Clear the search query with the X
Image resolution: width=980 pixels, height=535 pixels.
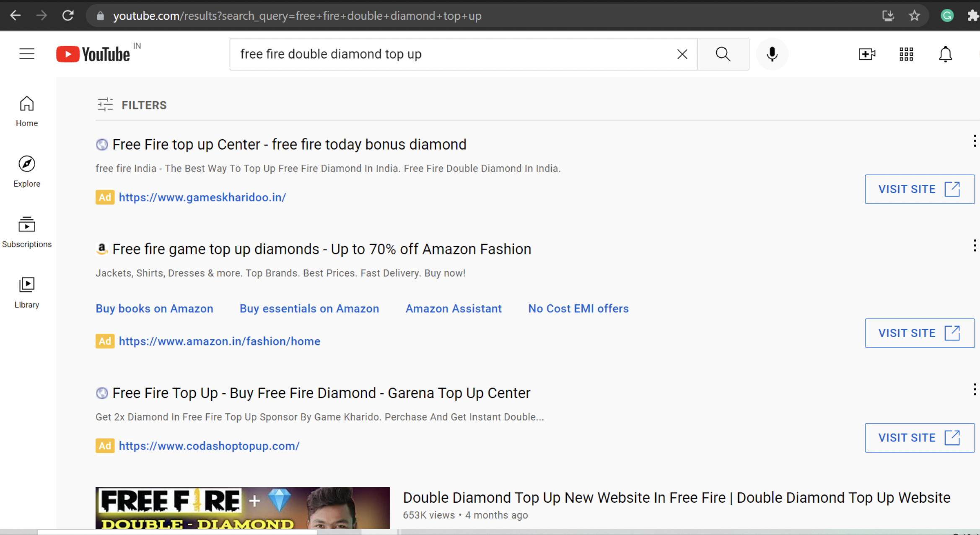point(682,54)
